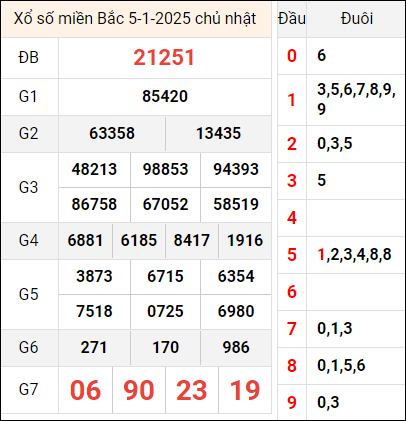Viewport: 406px width, 421px height.
Task: Select the G3 number 48213
Action: [x=94, y=169]
